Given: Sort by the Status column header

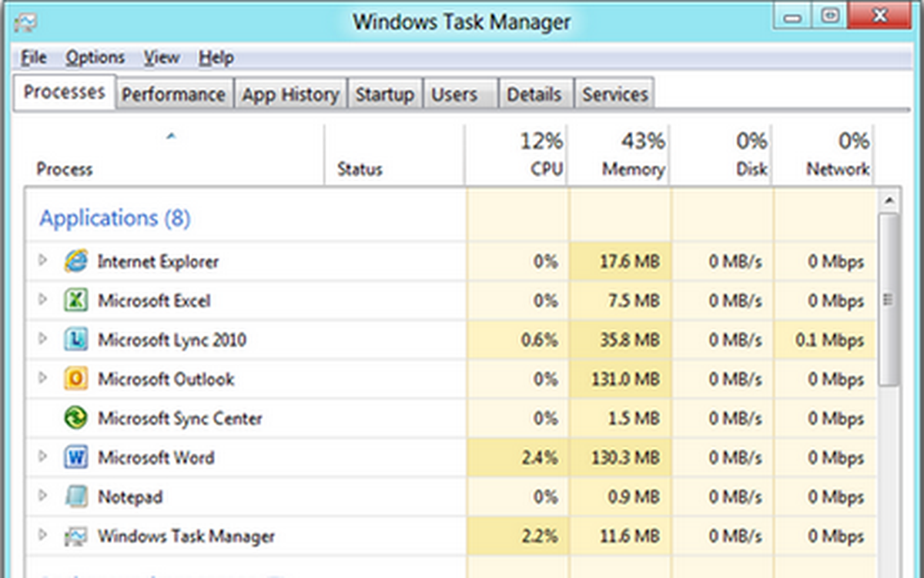Looking at the screenshot, I should [x=394, y=155].
